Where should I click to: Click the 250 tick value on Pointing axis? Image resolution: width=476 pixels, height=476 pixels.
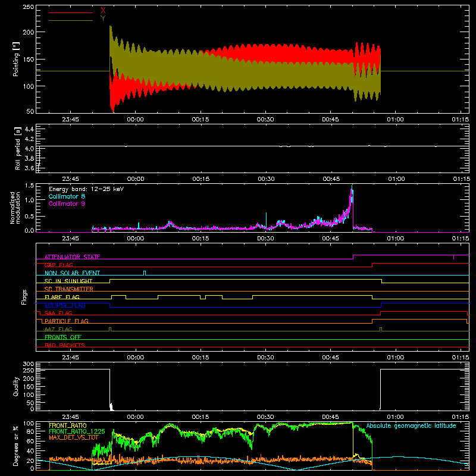pos(29,7)
